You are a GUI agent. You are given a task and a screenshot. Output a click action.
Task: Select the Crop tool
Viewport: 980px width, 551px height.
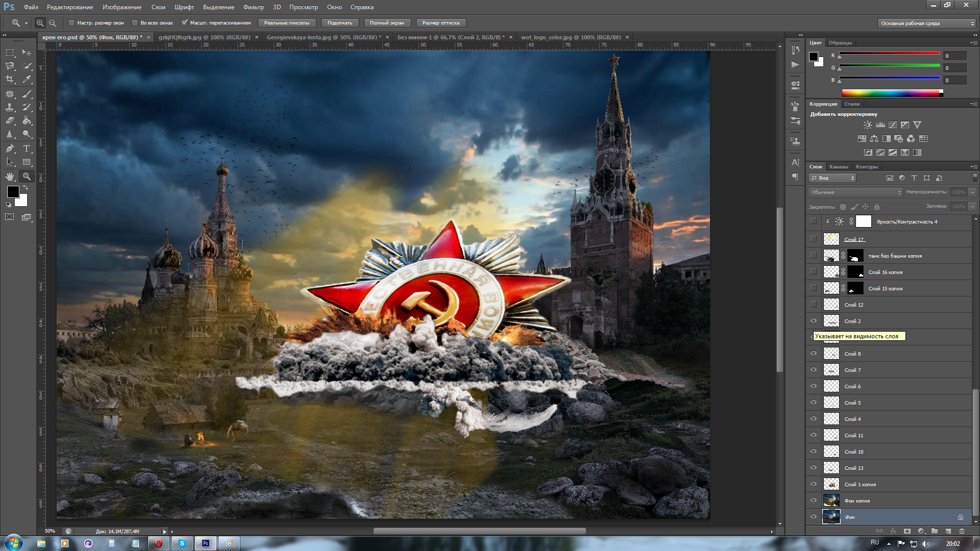click(10, 80)
